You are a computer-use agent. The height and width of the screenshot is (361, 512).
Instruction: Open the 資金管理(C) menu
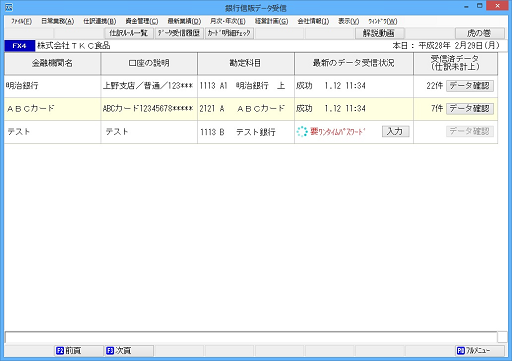[x=142, y=21]
